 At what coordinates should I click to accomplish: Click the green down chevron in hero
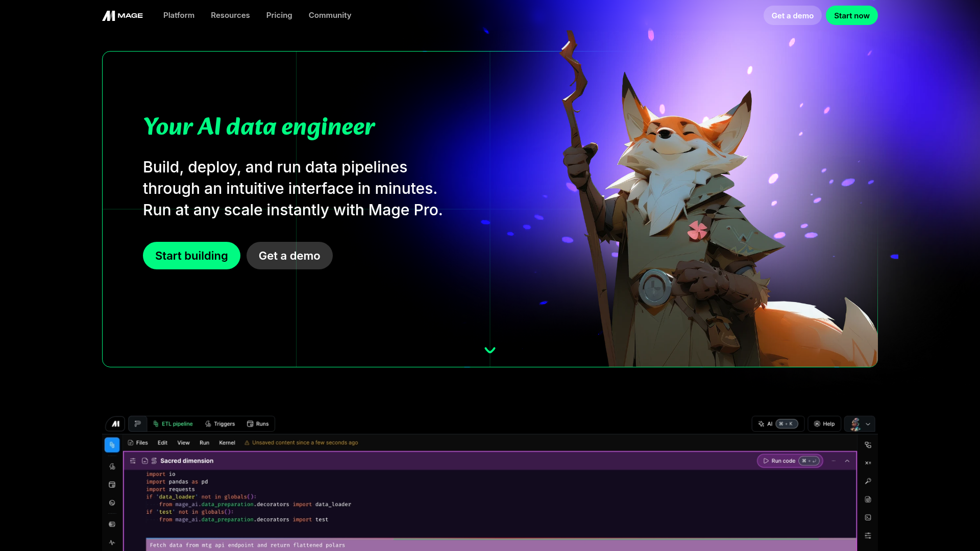pos(490,350)
